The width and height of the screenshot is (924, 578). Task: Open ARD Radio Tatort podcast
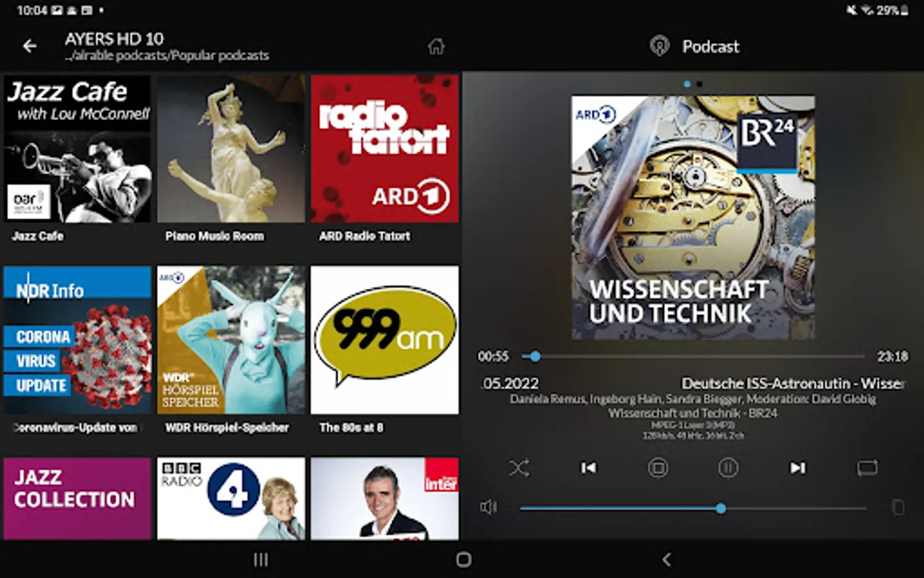[385, 148]
